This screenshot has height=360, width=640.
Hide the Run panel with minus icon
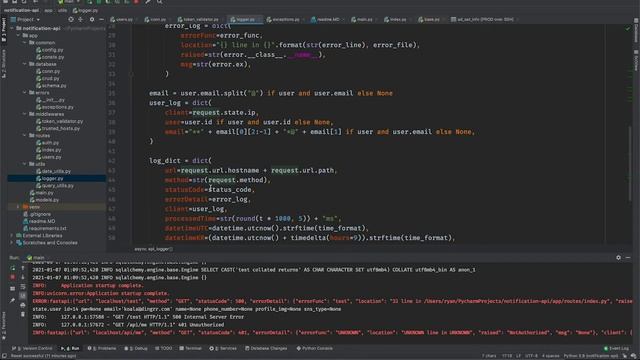628,258
